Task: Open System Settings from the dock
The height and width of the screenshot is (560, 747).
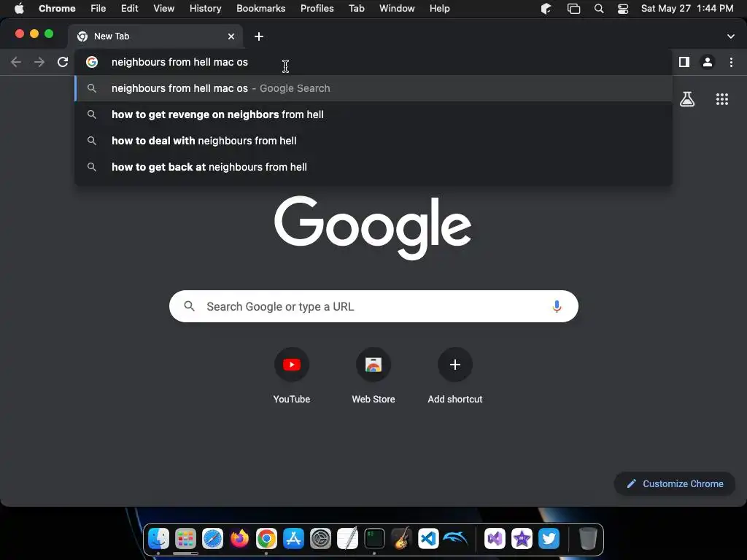Action: coord(321,539)
